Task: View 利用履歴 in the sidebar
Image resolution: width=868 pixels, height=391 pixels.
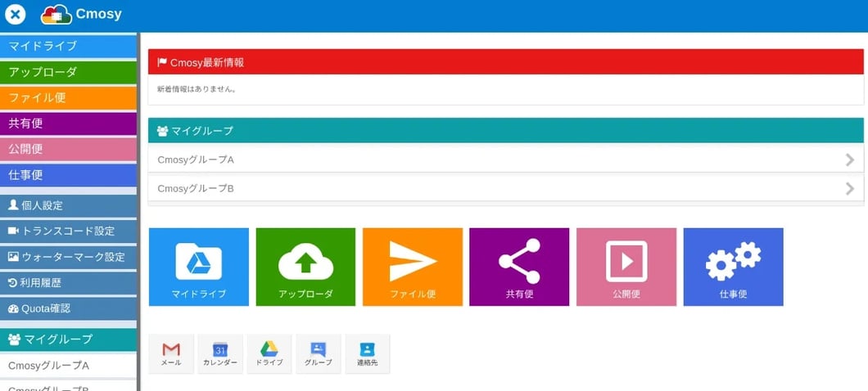Action: [x=68, y=283]
